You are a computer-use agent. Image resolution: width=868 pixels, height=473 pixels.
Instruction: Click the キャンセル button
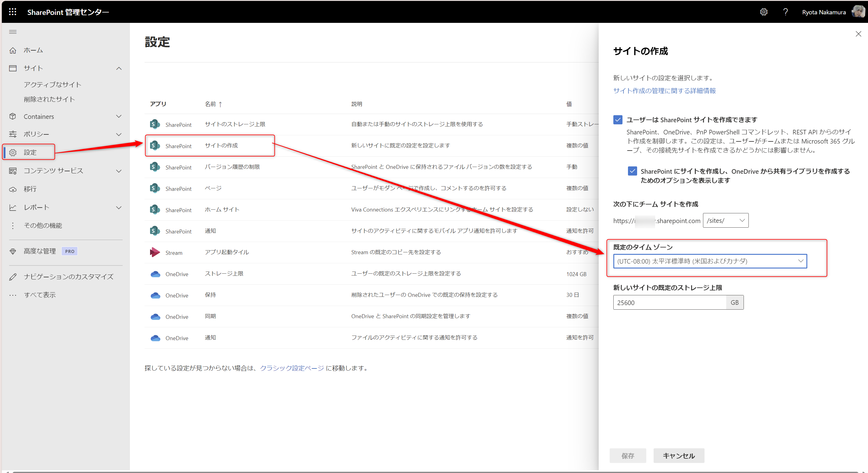tap(678, 456)
